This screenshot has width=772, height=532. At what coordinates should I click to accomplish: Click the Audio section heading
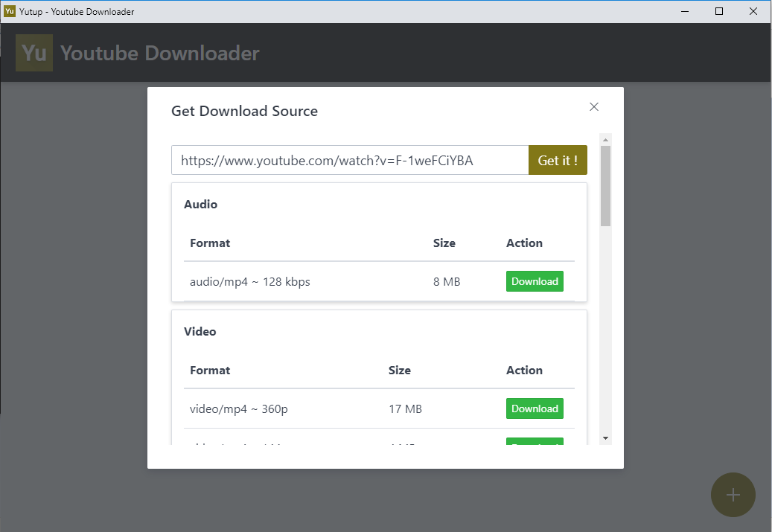point(200,204)
